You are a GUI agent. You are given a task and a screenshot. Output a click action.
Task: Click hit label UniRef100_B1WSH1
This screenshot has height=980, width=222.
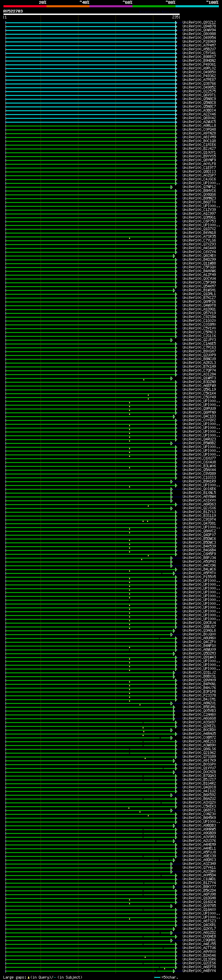[199, 290]
